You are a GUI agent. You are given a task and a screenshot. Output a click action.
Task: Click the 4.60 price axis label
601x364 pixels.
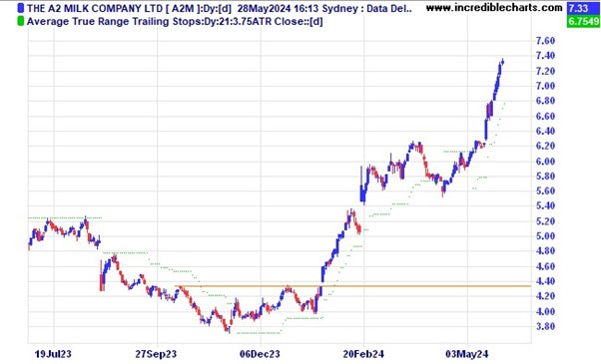pos(545,267)
